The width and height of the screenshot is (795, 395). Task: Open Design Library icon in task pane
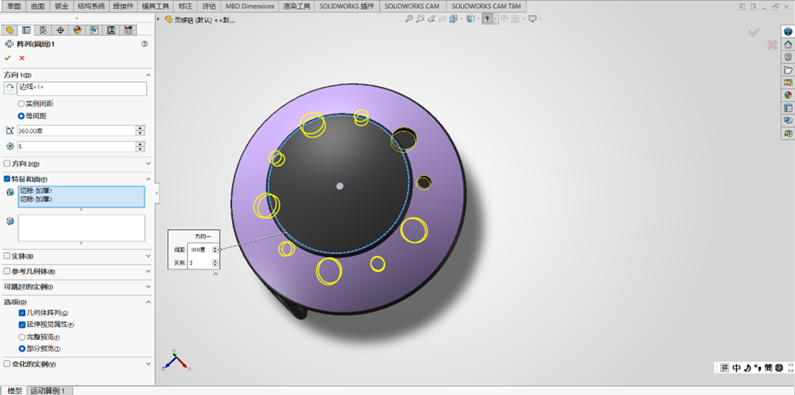pos(788,57)
